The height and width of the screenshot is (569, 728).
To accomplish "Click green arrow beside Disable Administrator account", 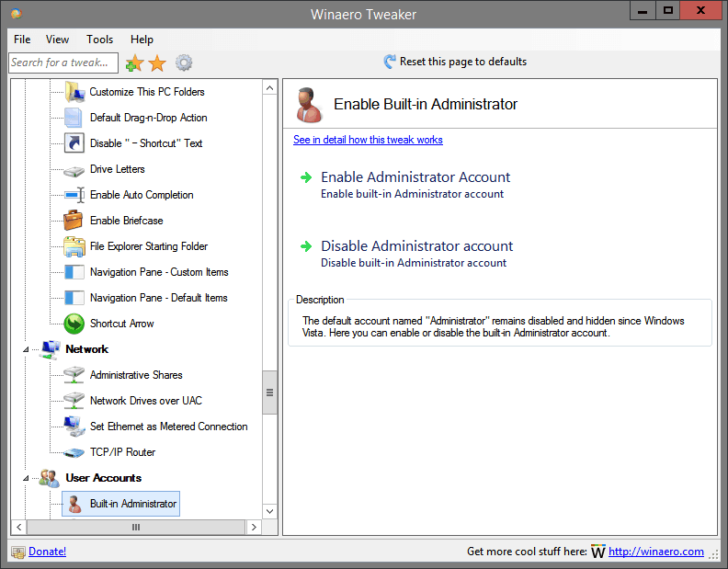I will 306,246.
